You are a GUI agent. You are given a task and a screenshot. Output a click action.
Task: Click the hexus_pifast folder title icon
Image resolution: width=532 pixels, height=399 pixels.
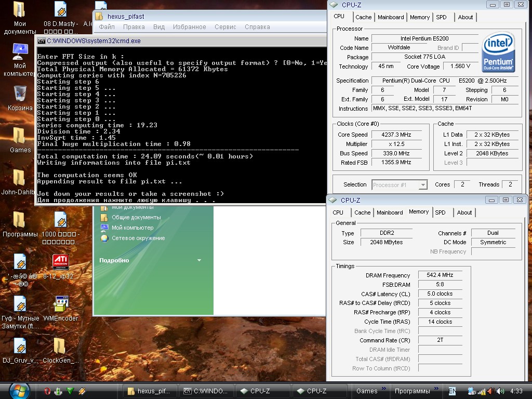click(99, 16)
